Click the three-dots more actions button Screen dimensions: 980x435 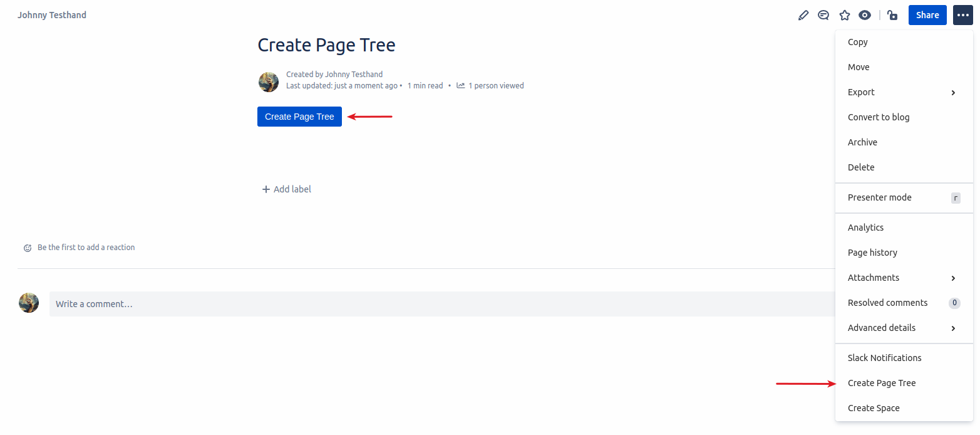pyautogui.click(x=962, y=15)
